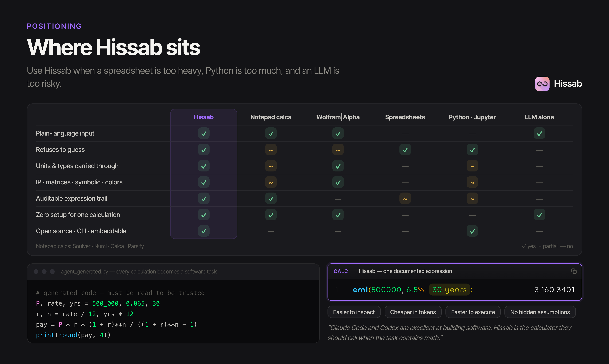The height and width of the screenshot is (364, 609).
Task: Click Python Jupyter check for Refuses to guess
Action: coord(472,150)
